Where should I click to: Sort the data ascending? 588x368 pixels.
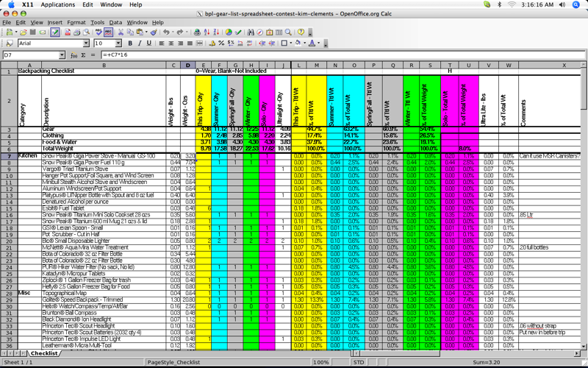click(x=207, y=32)
